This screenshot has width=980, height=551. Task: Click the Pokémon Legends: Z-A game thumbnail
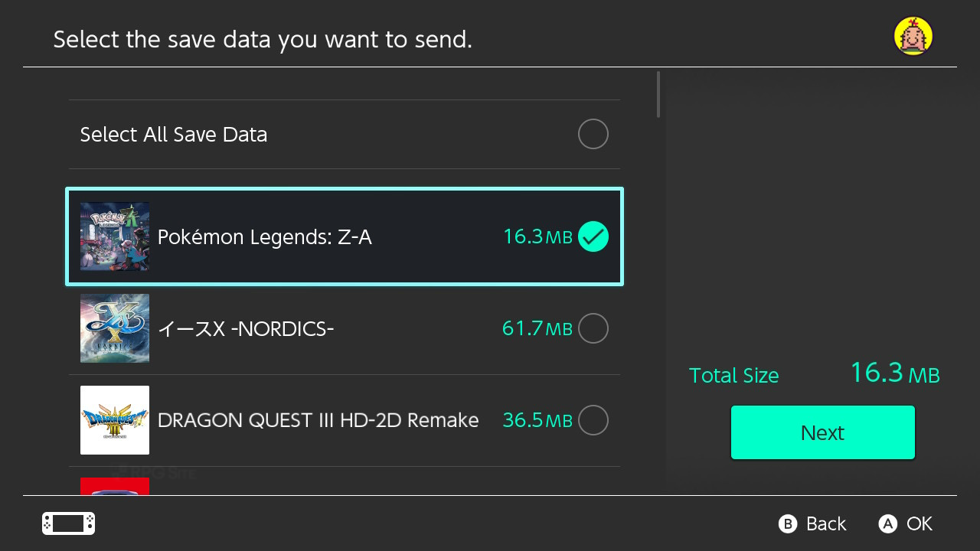[115, 236]
